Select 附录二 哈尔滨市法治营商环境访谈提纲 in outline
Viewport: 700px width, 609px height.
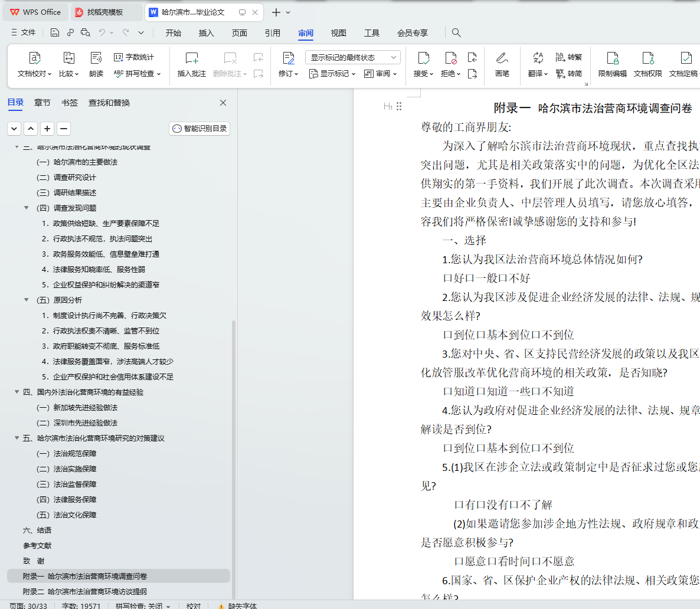[85, 591]
